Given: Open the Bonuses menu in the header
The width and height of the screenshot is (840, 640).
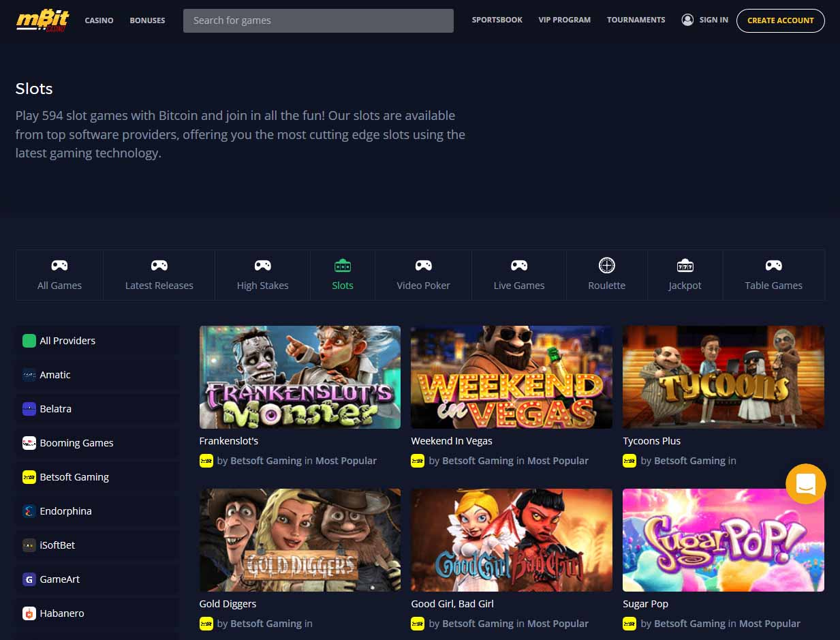Looking at the screenshot, I should 147,20.
